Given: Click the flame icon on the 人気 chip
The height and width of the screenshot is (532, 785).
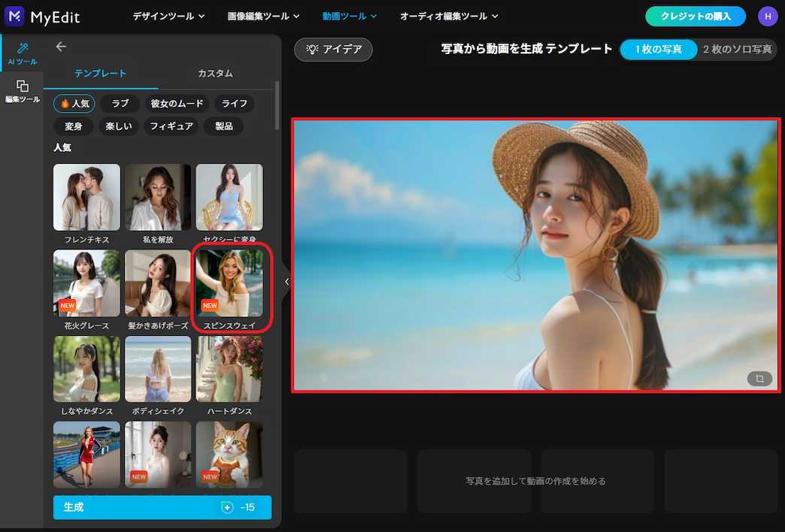Looking at the screenshot, I should [65, 104].
